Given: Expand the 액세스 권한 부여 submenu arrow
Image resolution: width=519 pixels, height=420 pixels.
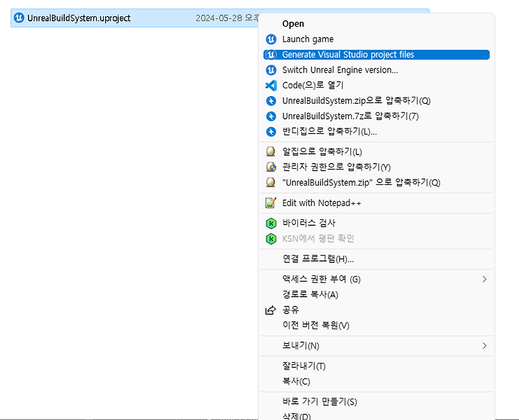Looking at the screenshot, I should (485, 279).
